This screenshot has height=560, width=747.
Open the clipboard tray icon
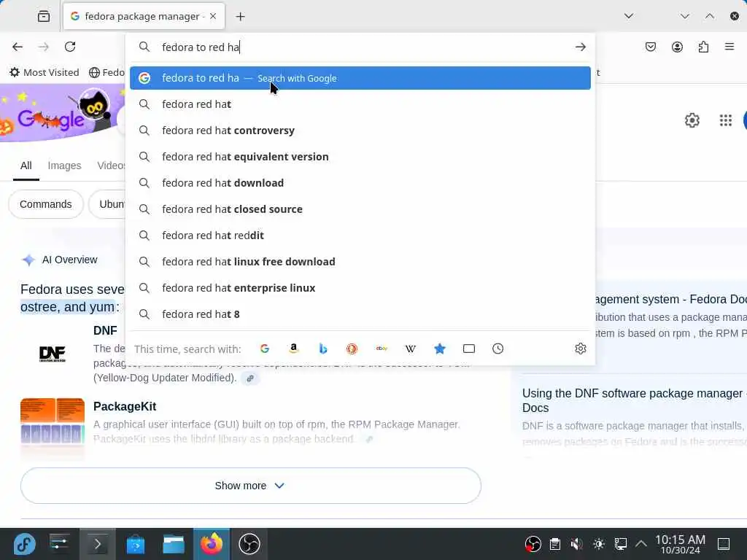pyautogui.click(x=554, y=544)
